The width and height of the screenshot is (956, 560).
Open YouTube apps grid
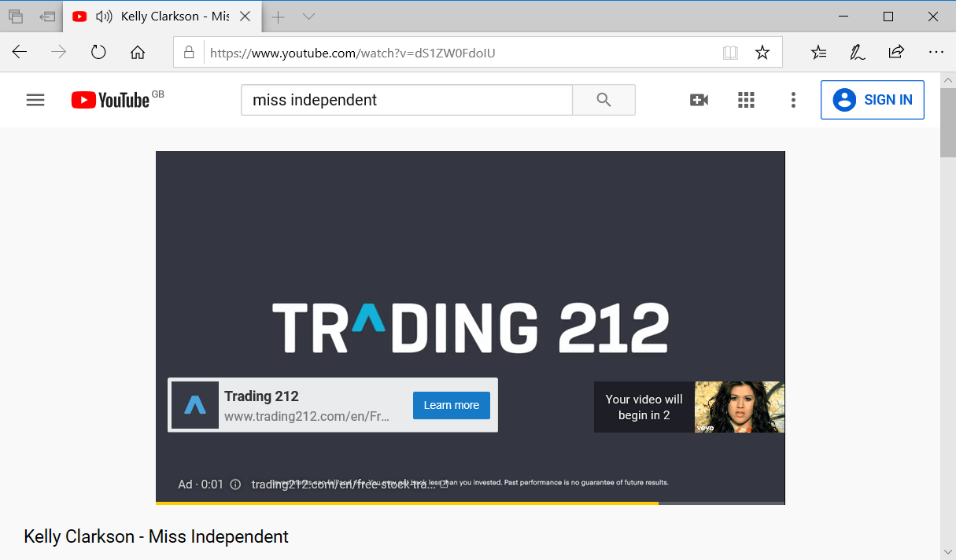coord(746,100)
